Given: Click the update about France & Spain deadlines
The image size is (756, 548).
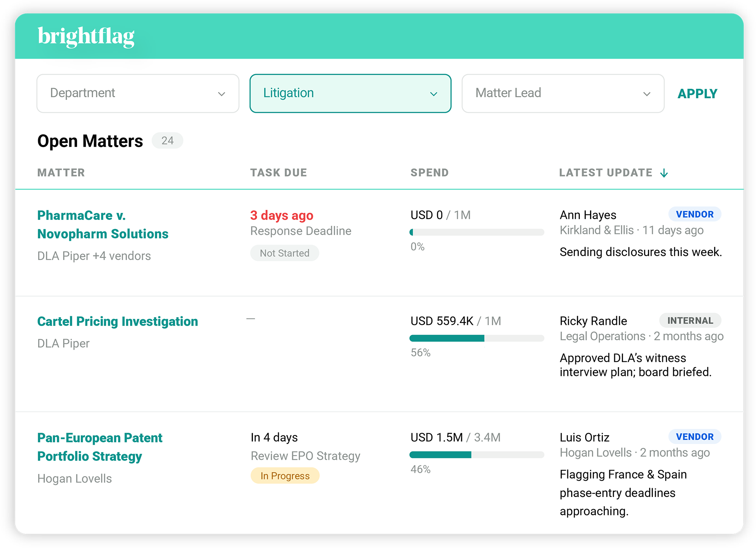Looking at the screenshot, I should [x=623, y=493].
